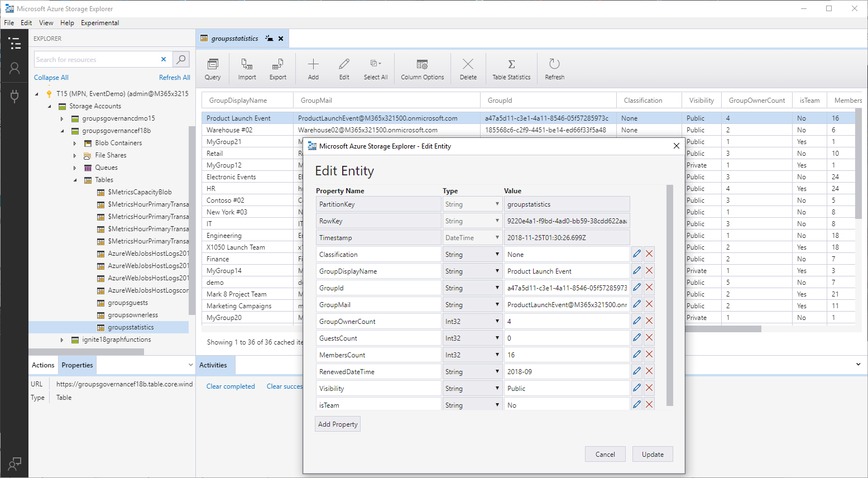Click the Update button
This screenshot has height=478, width=868.
(x=653, y=454)
